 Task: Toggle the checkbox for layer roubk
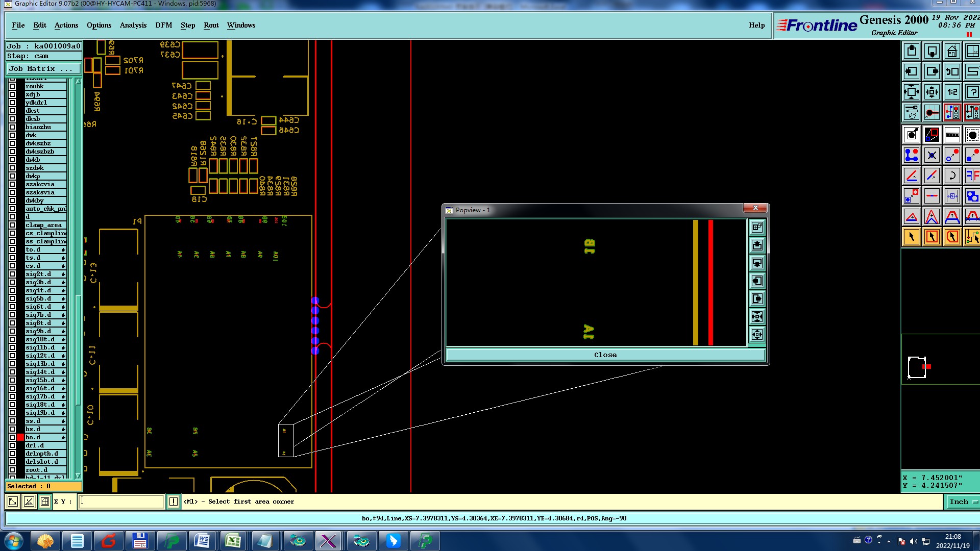click(x=12, y=86)
